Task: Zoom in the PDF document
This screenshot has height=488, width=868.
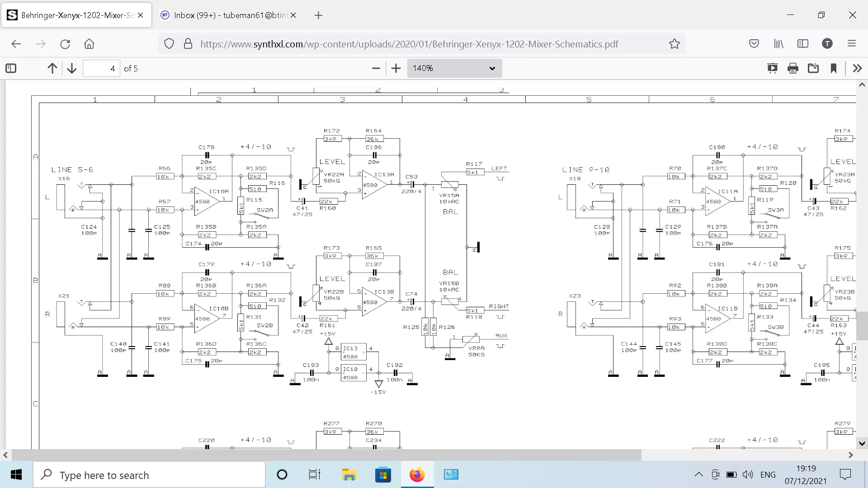Action: pyautogui.click(x=396, y=68)
